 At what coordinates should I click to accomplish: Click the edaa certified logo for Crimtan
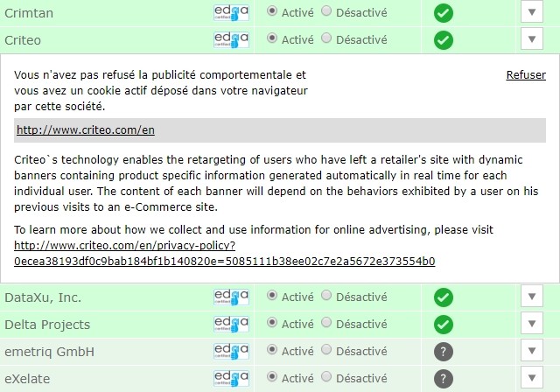tap(231, 12)
